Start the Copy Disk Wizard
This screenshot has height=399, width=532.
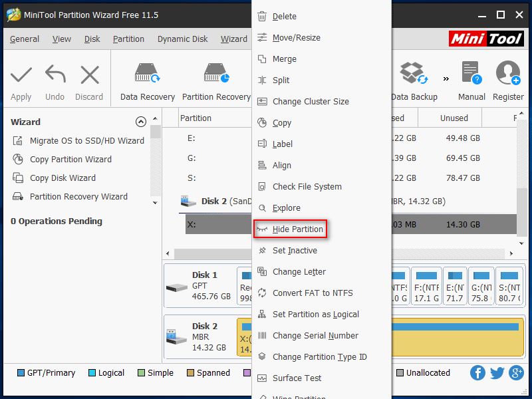coord(54,178)
